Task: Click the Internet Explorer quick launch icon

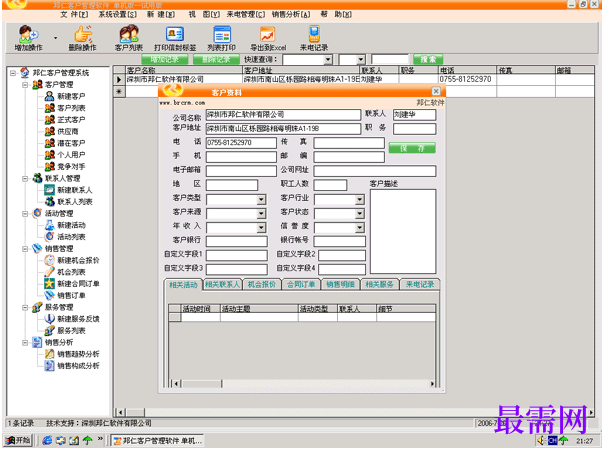Action: [x=47, y=440]
